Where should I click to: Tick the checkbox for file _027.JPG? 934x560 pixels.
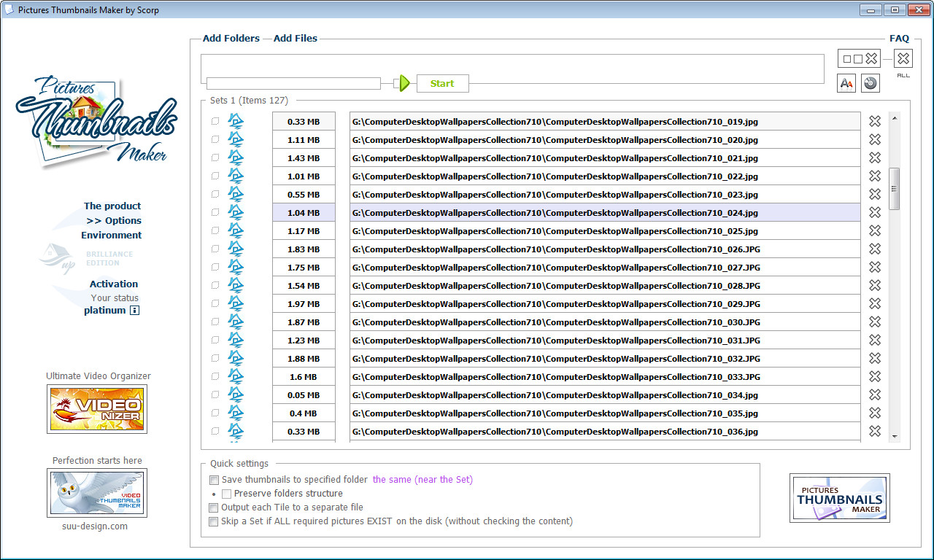[215, 267]
